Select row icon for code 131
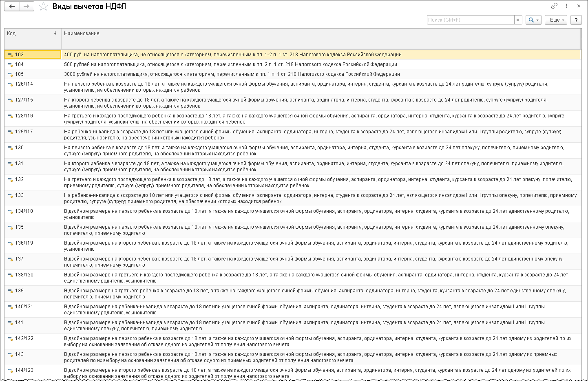 11,163
